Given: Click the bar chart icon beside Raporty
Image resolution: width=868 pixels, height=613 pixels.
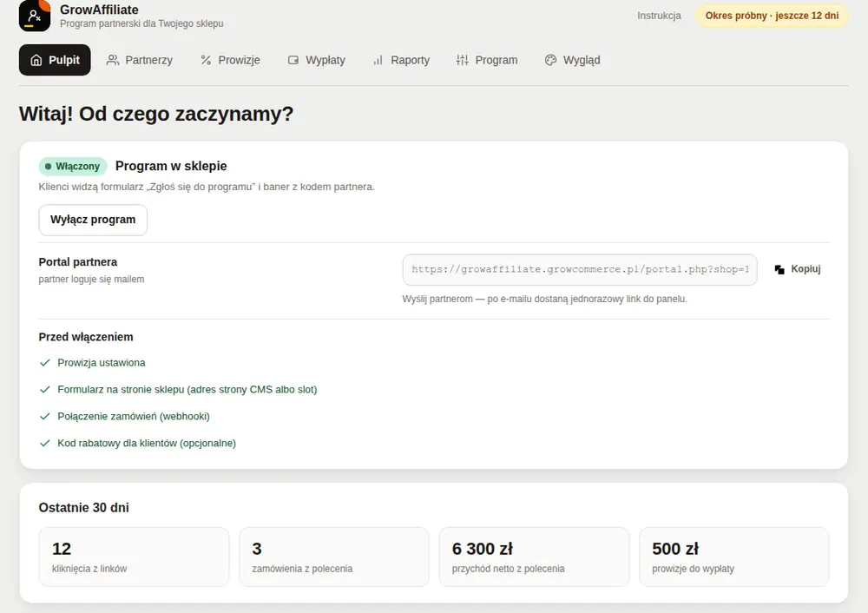Looking at the screenshot, I should [x=378, y=60].
